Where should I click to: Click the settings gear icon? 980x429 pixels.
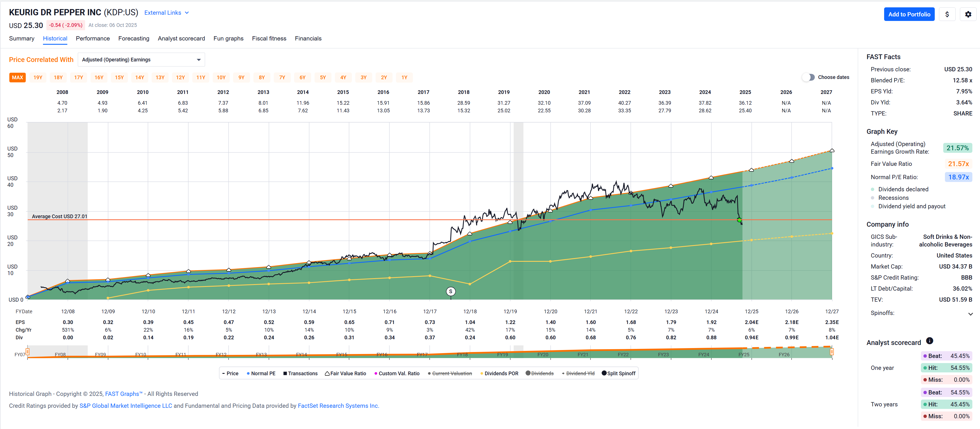968,14
